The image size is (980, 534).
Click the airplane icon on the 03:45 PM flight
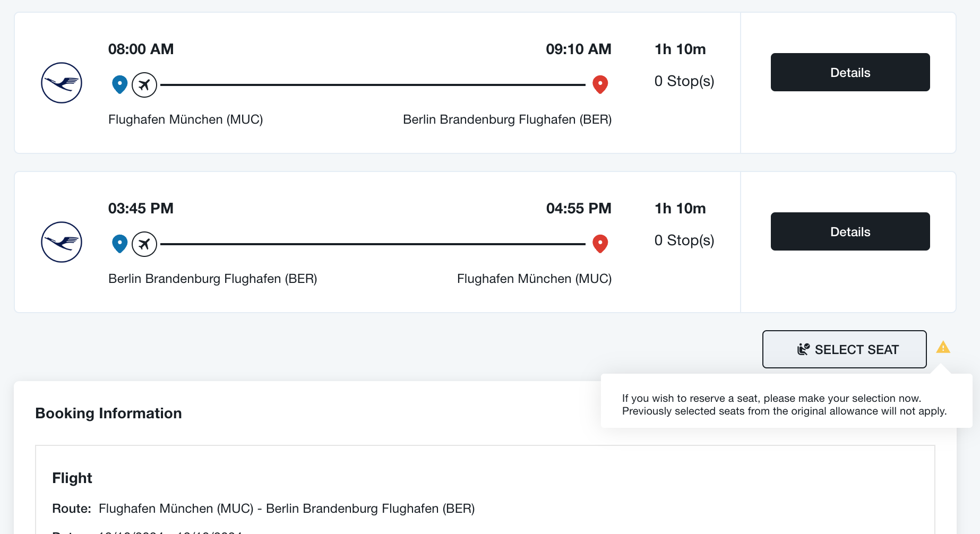point(144,244)
